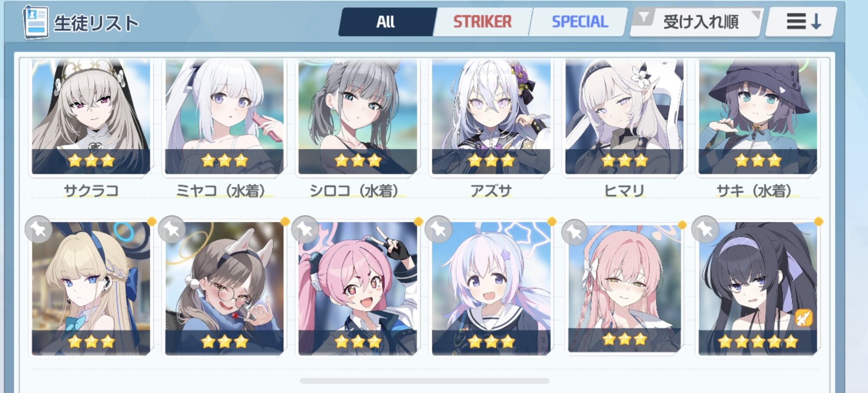
Task: Expand dropdown corner arrow beside 受け入れ順
Action: click(x=756, y=14)
